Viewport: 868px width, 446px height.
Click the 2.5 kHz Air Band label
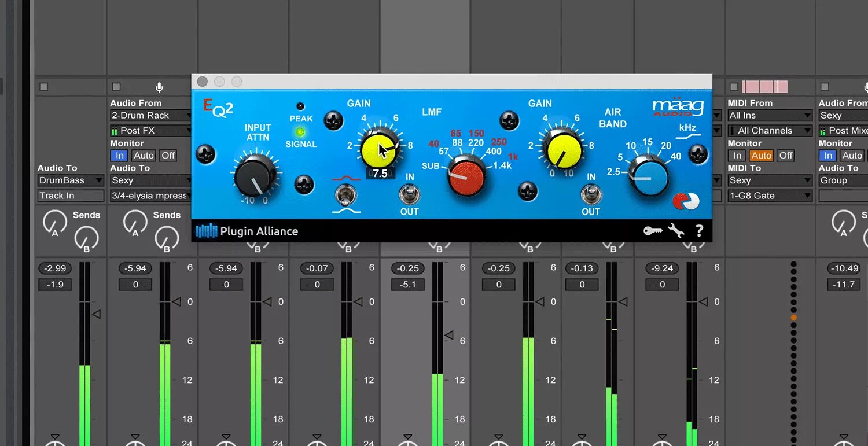[613, 172]
